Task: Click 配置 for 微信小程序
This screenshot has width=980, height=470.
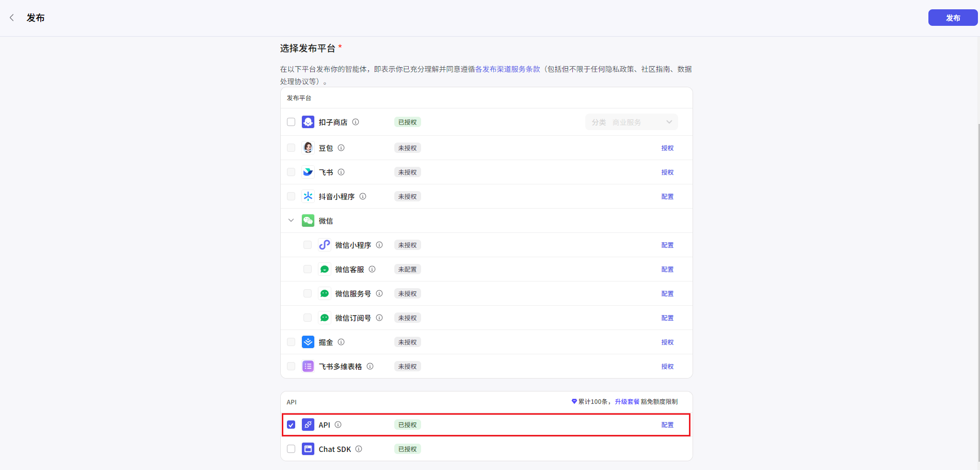Action: click(667, 245)
